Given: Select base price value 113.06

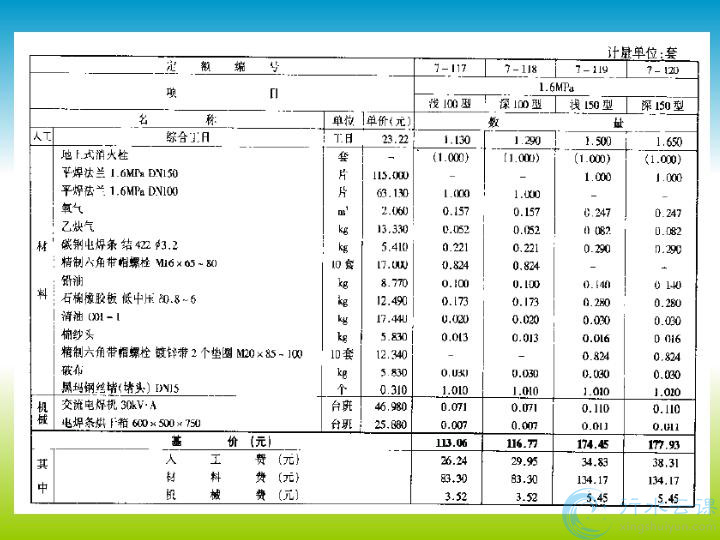Looking at the screenshot, I should [454, 443].
